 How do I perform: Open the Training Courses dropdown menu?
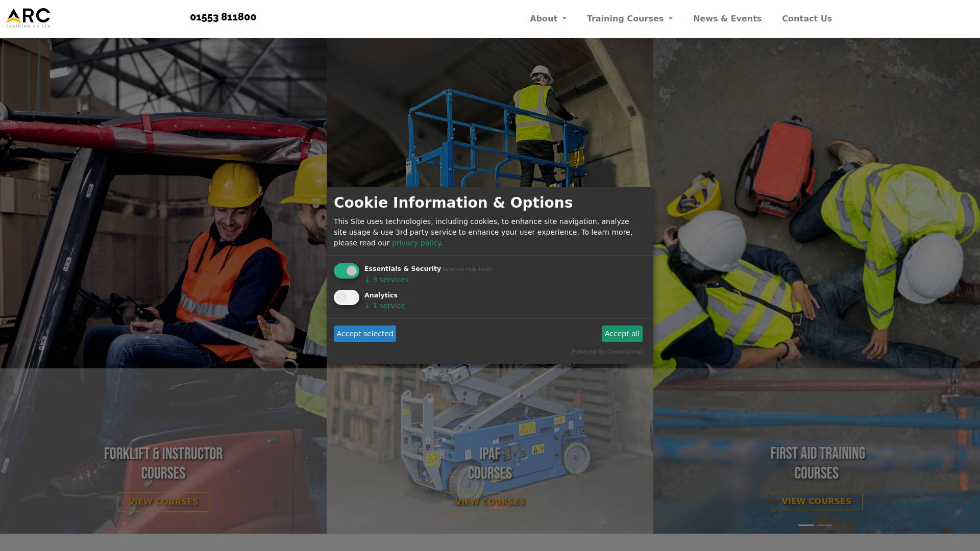pos(629,18)
